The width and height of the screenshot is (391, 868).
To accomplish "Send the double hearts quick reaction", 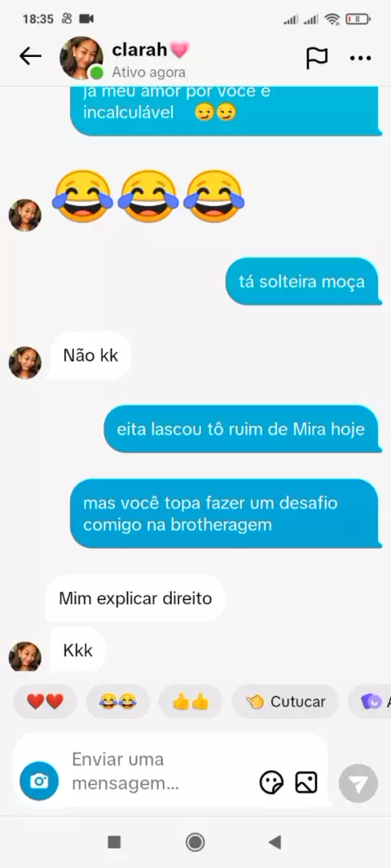I will pyautogui.click(x=45, y=701).
